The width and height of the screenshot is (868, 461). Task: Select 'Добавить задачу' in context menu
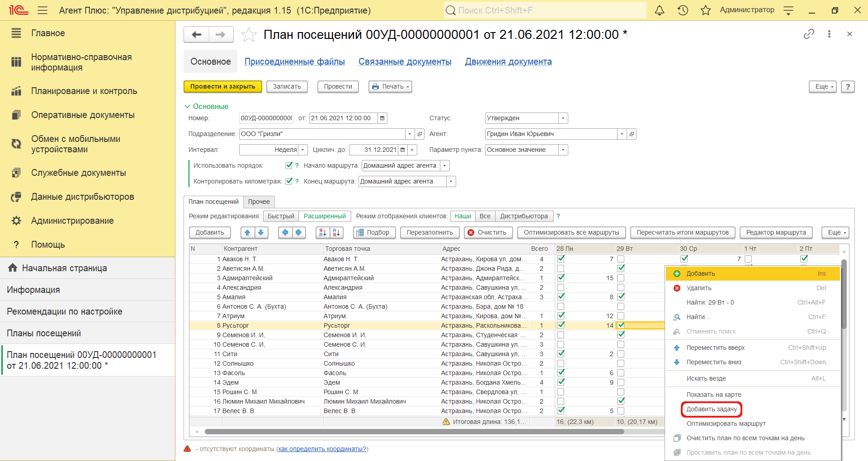click(712, 409)
